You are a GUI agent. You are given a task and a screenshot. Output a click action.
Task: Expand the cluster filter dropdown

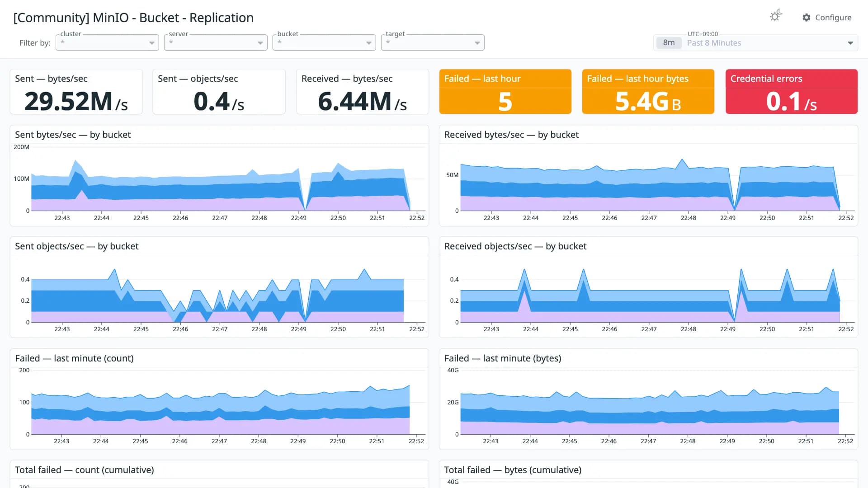coord(107,42)
